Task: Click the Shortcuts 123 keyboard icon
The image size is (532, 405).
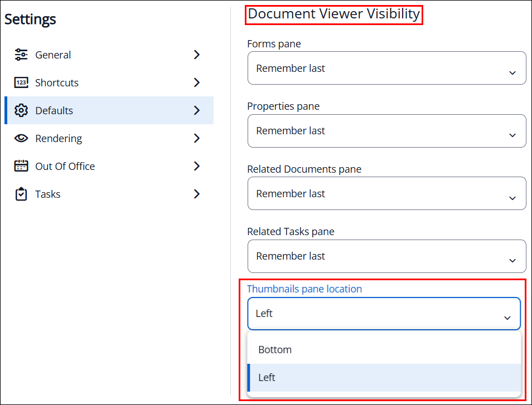Action: (21, 82)
